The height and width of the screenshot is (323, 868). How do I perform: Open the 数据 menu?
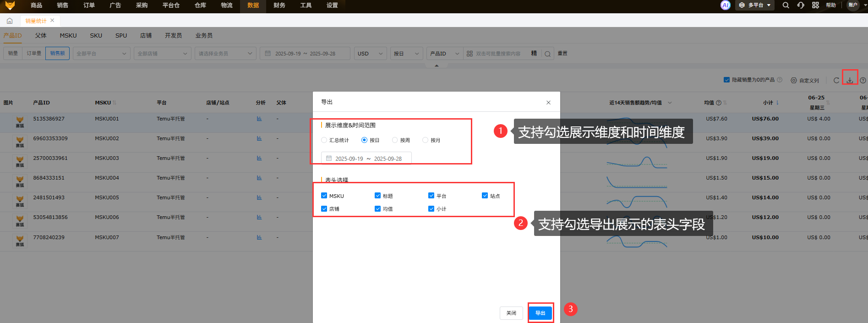253,5
